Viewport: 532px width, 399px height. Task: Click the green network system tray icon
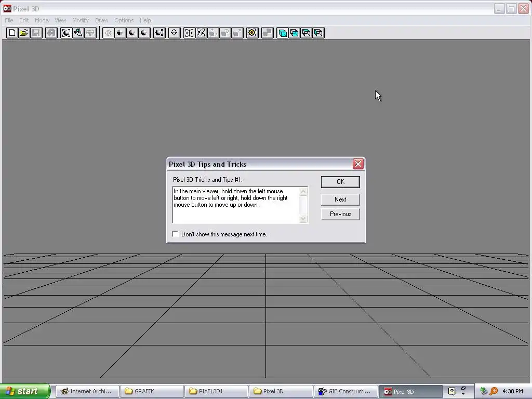pyautogui.click(x=484, y=391)
